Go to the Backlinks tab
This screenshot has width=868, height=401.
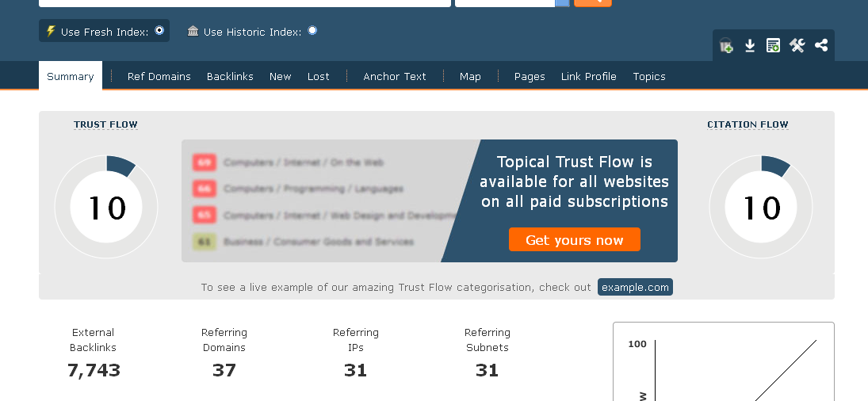(230, 76)
